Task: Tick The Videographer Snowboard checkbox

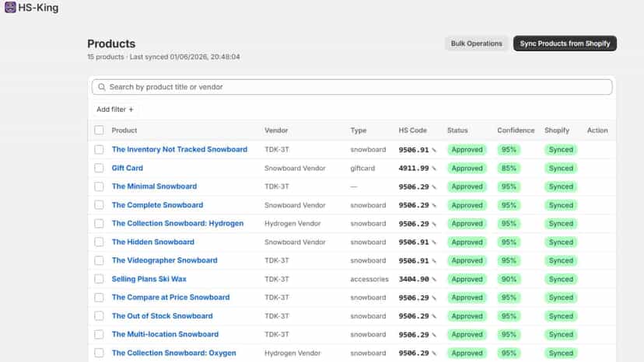Action: (99, 260)
